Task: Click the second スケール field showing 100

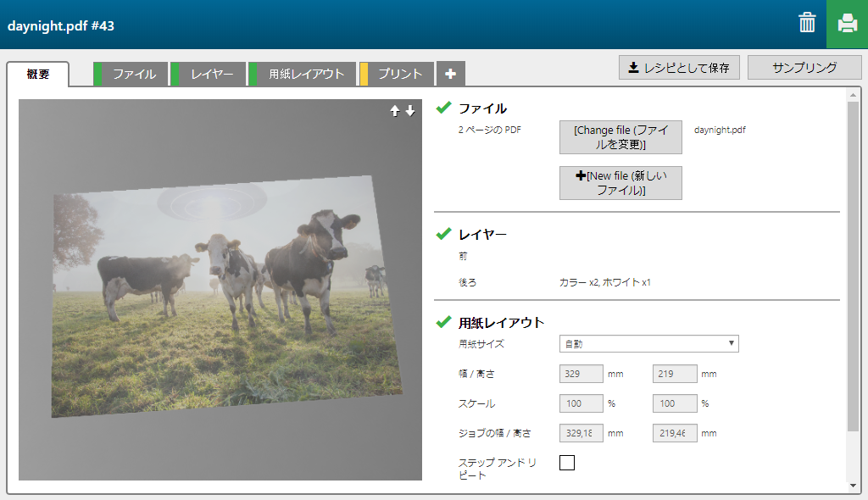Action: 675,403
